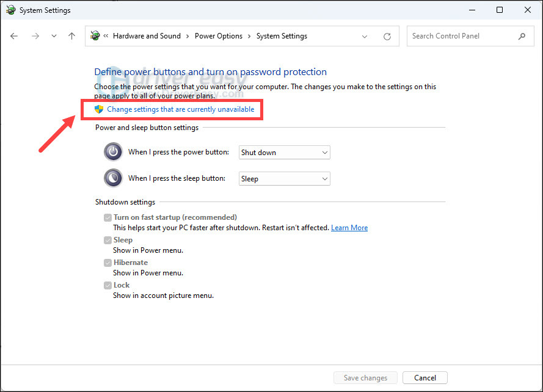Image resolution: width=543 pixels, height=392 pixels.
Task: Refresh the current Control Panel page
Action: [387, 36]
